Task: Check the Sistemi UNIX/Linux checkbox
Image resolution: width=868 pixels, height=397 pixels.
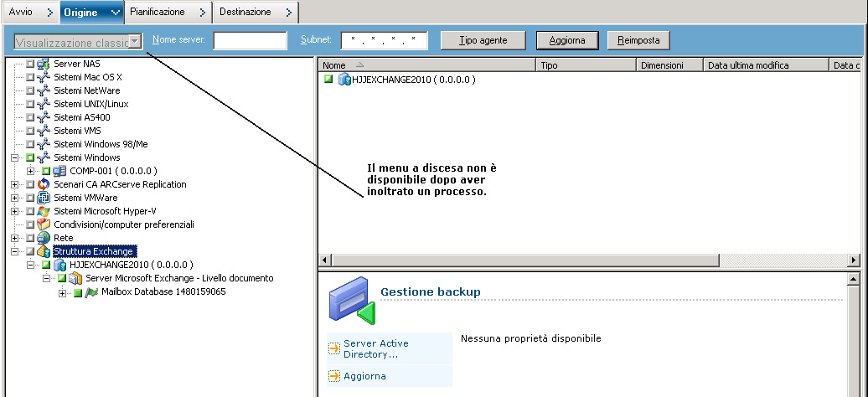Action: (x=30, y=104)
